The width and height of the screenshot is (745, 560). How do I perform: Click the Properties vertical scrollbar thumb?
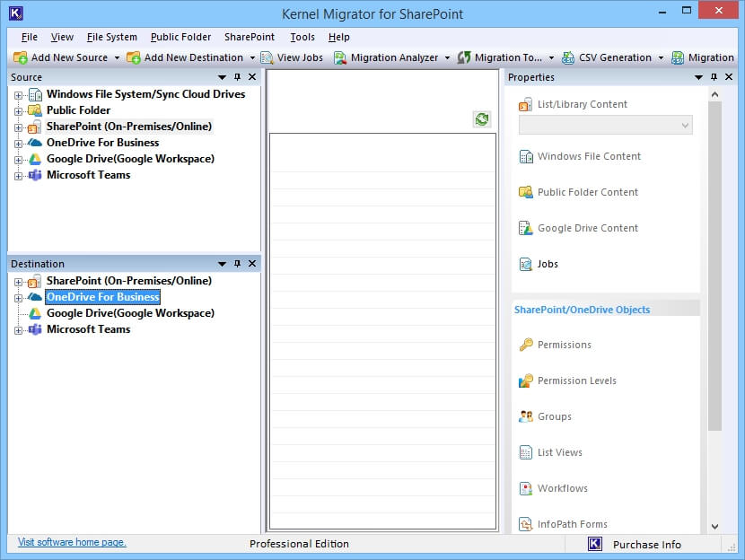tap(715, 266)
